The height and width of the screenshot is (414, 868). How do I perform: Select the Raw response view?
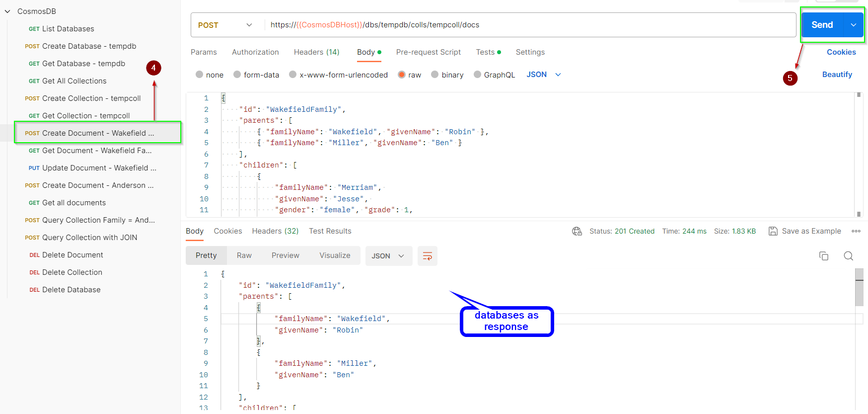click(244, 255)
